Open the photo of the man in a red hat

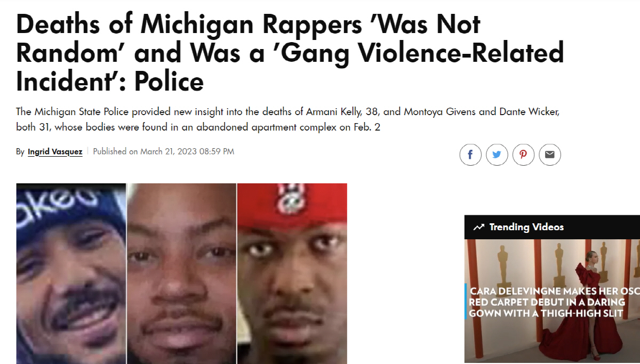pos(292,273)
